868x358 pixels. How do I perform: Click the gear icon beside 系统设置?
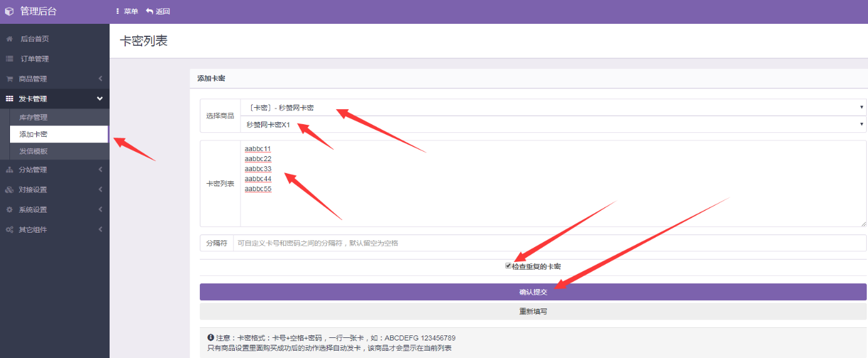[9, 210]
